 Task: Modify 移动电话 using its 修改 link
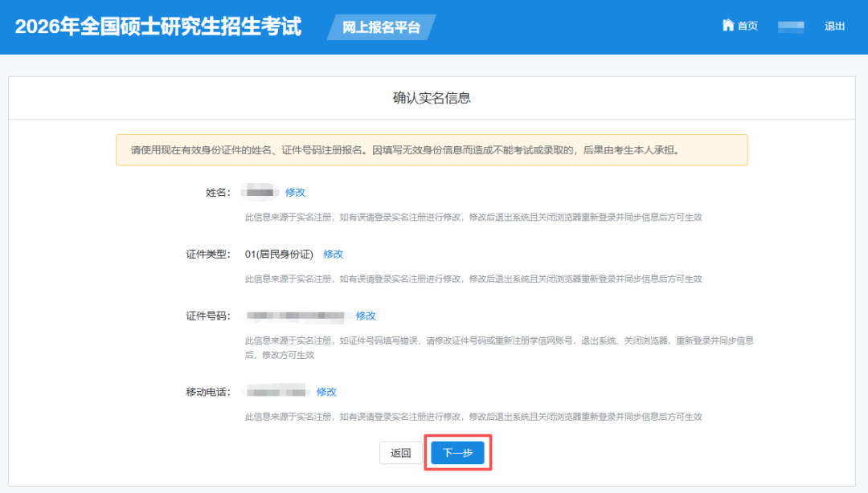326,392
